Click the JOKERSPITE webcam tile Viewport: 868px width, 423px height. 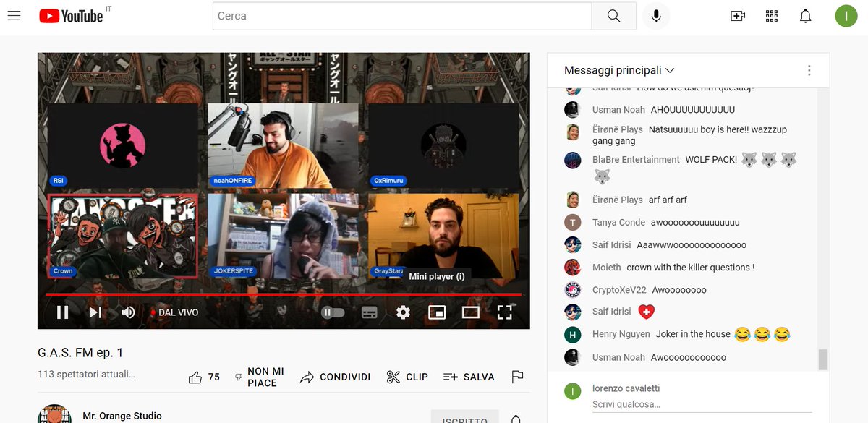coord(283,235)
